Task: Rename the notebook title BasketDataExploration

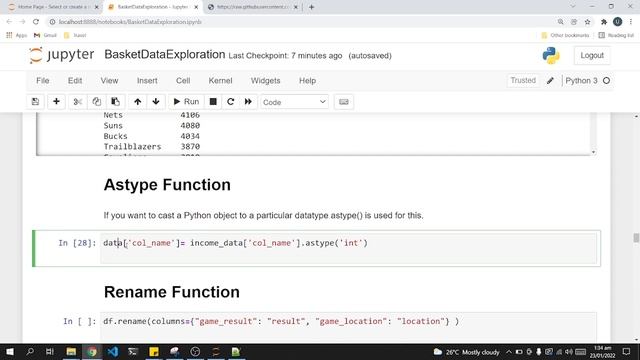Action: click(165, 55)
